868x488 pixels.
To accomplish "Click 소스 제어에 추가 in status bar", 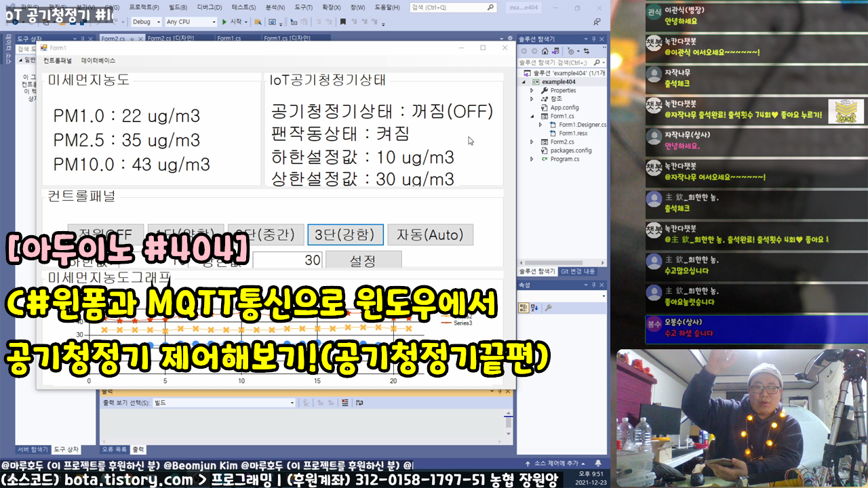I will 556,464.
